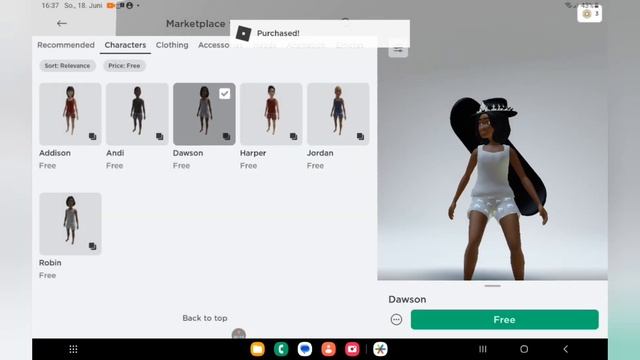640x360 pixels.
Task: Tap the Robin name label
Action: (50, 263)
